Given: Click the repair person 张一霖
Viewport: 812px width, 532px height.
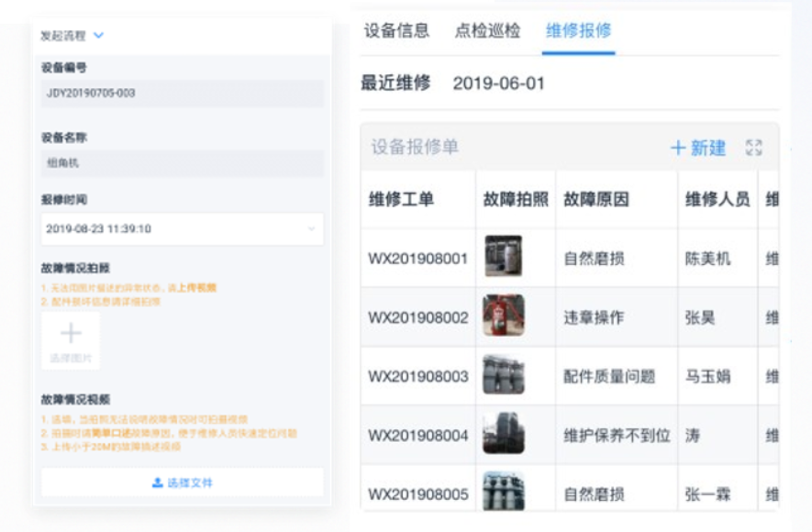Looking at the screenshot, I should 707,494.
